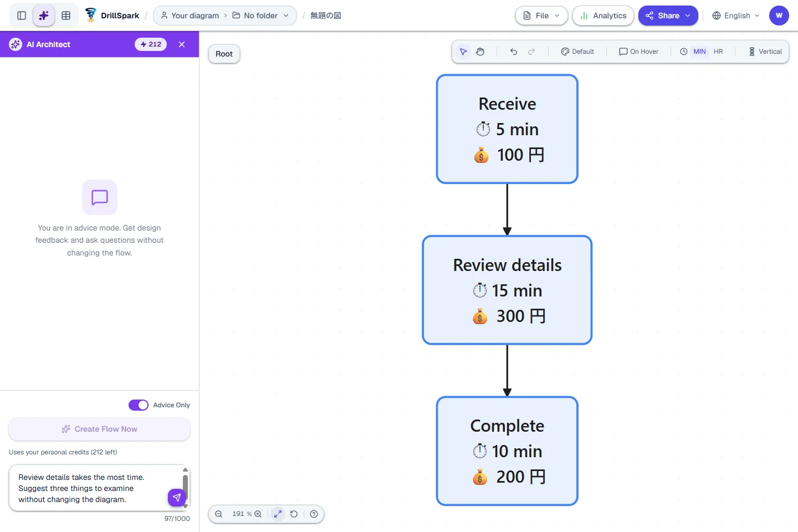Image resolution: width=798 pixels, height=532 pixels.
Task: Open the English language dropdown
Action: coord(736,16)
